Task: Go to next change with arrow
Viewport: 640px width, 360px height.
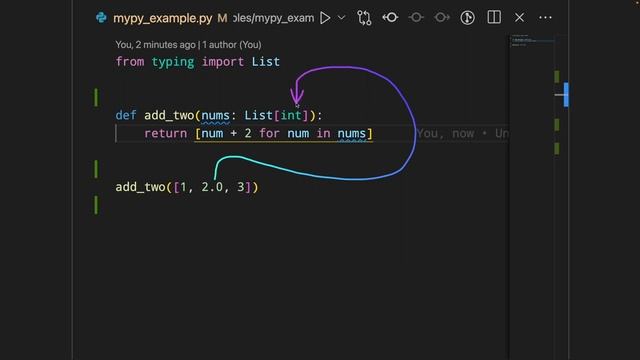Action: (x=442, y=18)
